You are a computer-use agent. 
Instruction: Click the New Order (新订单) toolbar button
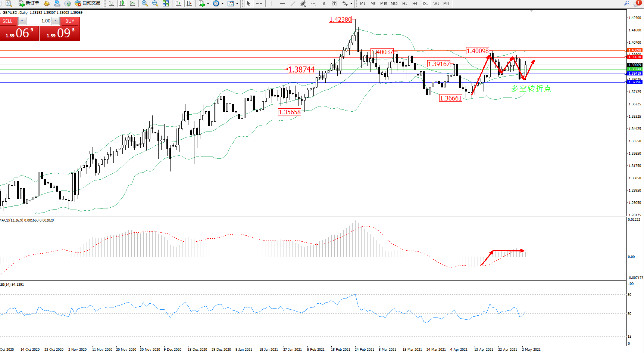click(29, 3)
